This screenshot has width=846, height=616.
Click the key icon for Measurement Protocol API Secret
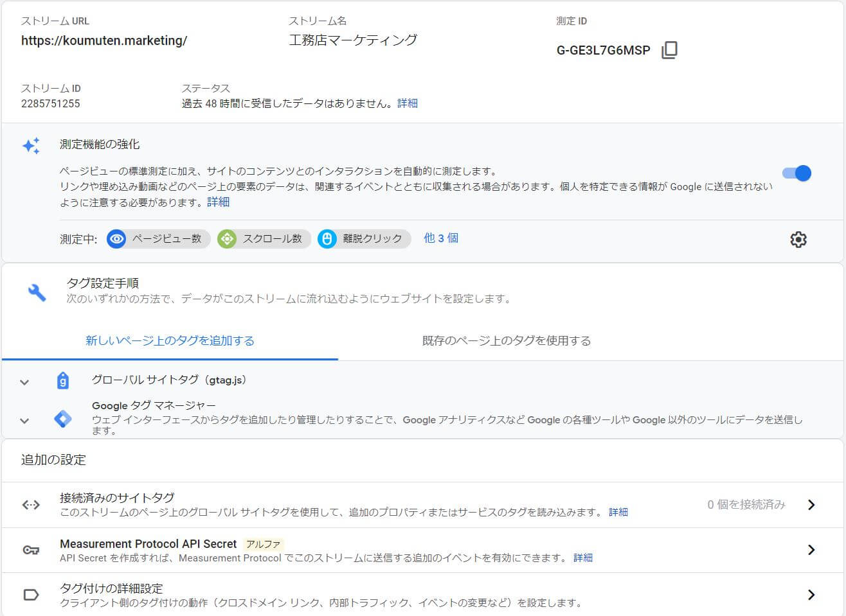click(x=30, y=550)
